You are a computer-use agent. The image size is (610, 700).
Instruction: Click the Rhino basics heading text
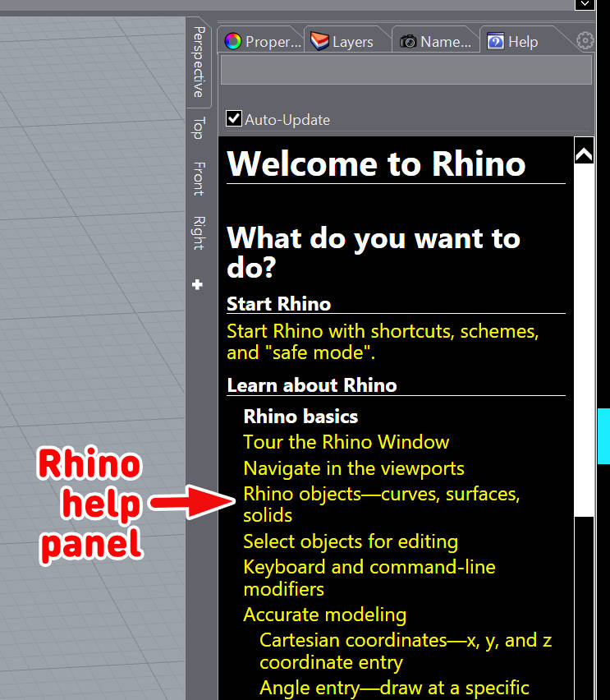(x=300, y=416)
